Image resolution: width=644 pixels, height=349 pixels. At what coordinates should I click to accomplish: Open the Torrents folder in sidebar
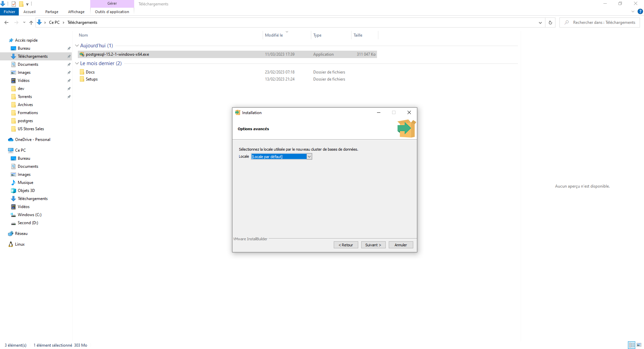[x=25, y=97]
